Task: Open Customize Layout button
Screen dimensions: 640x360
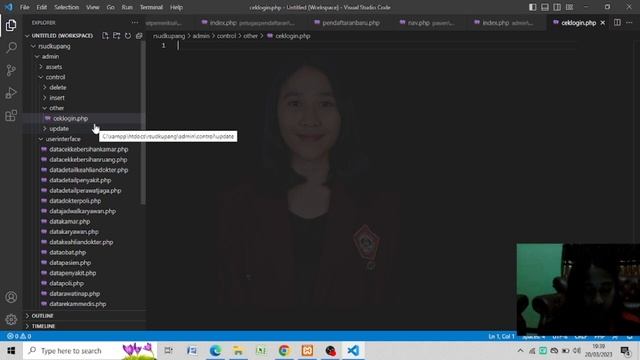Action: click(x=569, y=7)
